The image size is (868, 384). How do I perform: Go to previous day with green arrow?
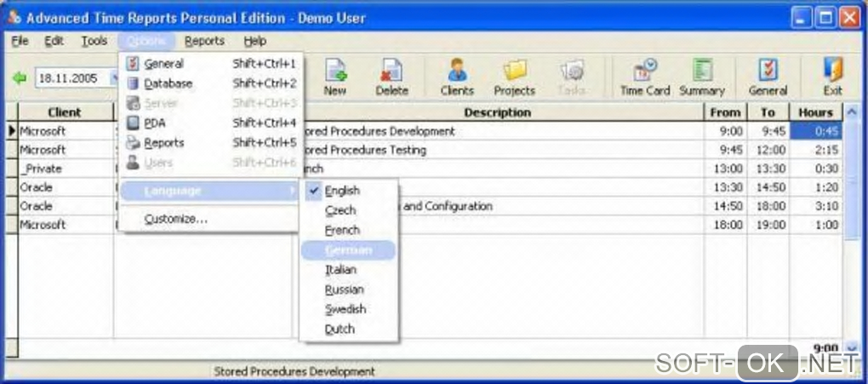(x=20, y=78)
